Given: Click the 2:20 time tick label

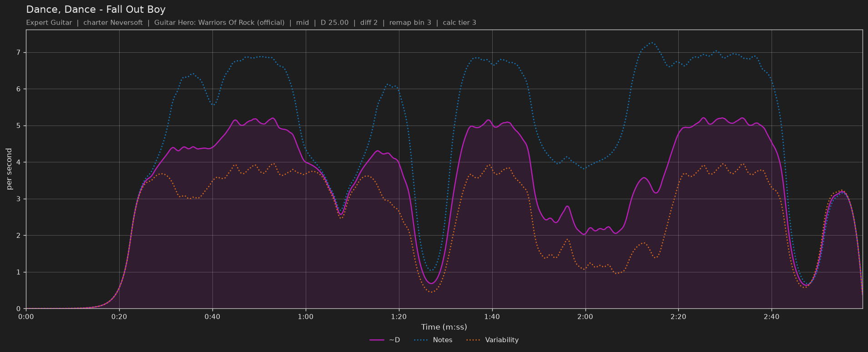Looking at the screenshot, I should point(678,317).
